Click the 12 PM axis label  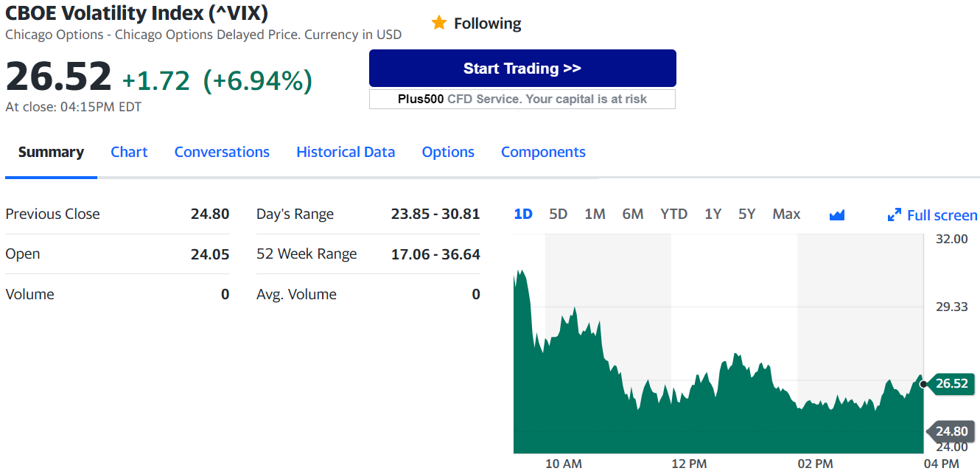(x=689, y=464)
